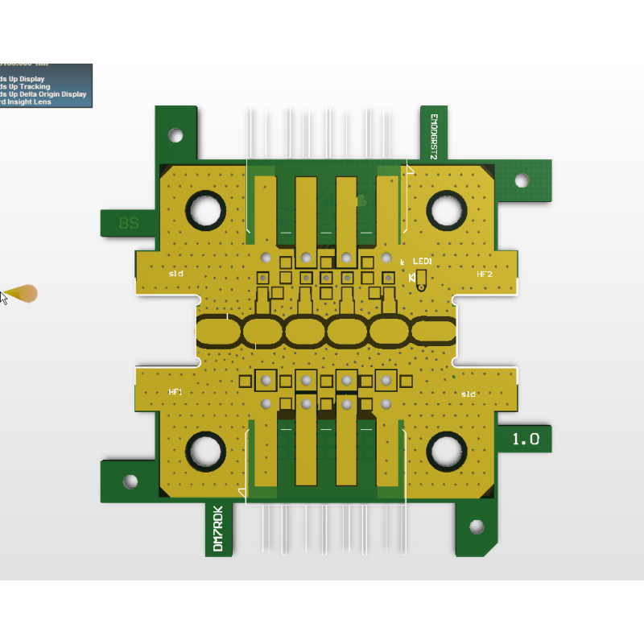Select the LED1 diode component footprint
This screenshot has height=644, width=644.
tap(421, 279)
